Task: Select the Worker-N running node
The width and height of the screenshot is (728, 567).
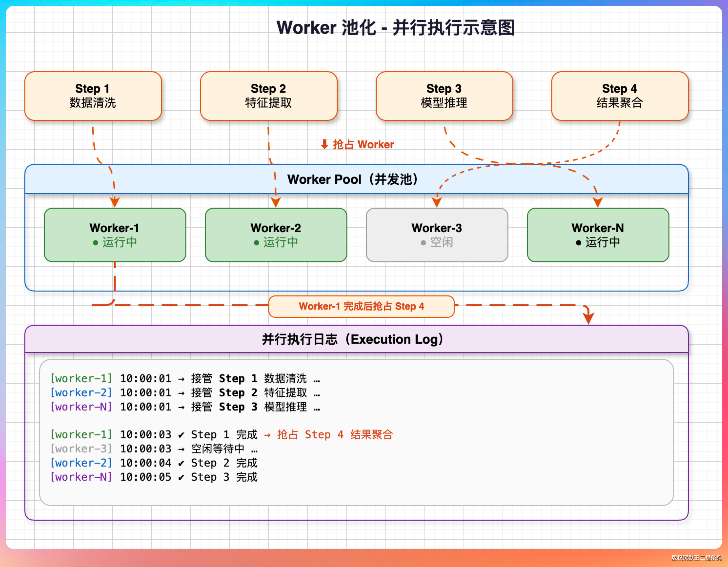Action: 598,235
